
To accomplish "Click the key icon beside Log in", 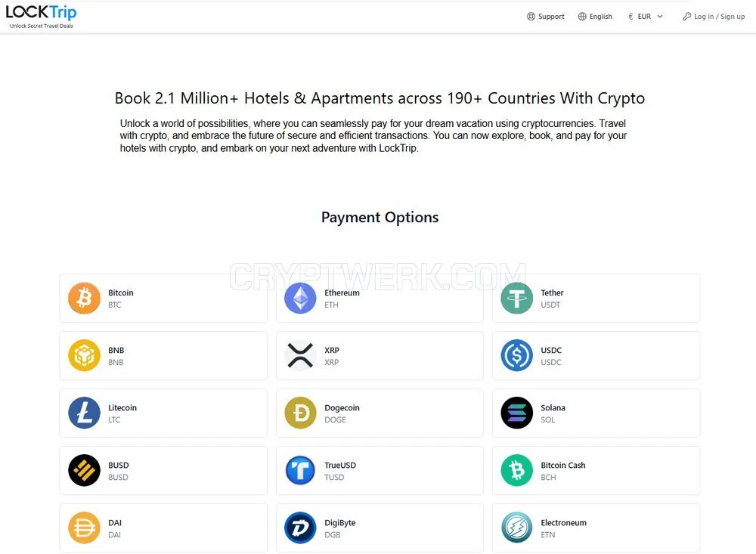I will point(686,17).
